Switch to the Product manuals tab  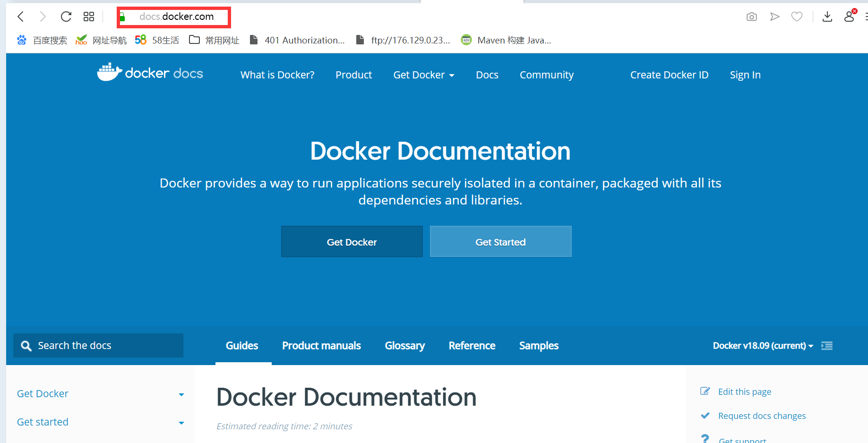tap(321, 346)
